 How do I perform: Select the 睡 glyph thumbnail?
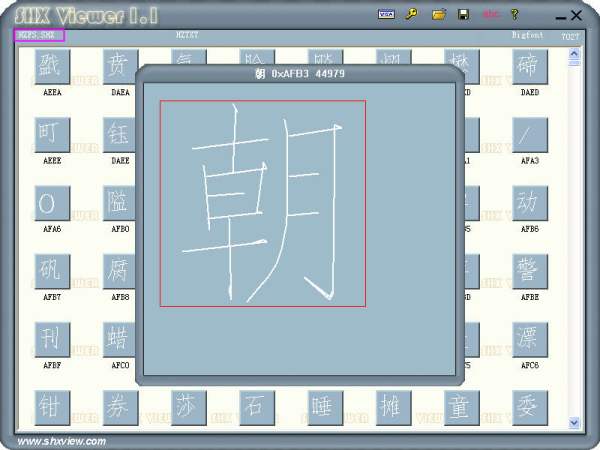(325, 408)
